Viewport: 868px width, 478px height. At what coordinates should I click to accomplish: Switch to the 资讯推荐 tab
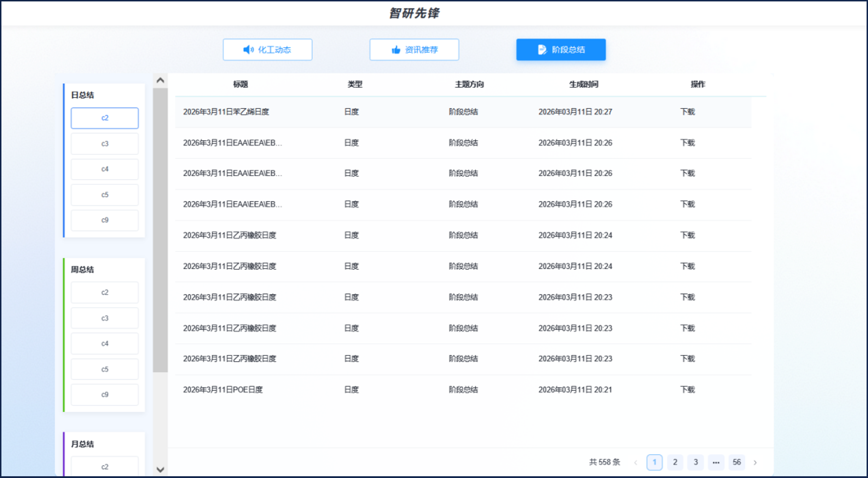414,50
